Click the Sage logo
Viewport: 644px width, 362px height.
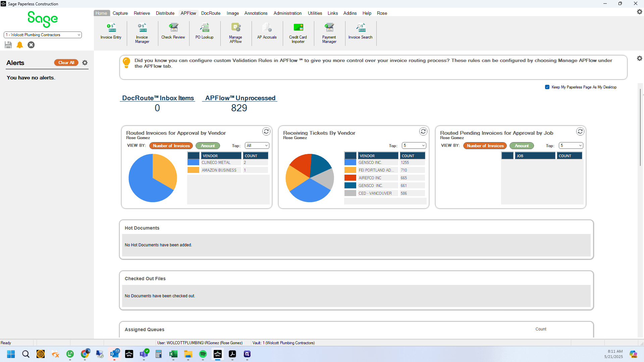coord(43,19)
